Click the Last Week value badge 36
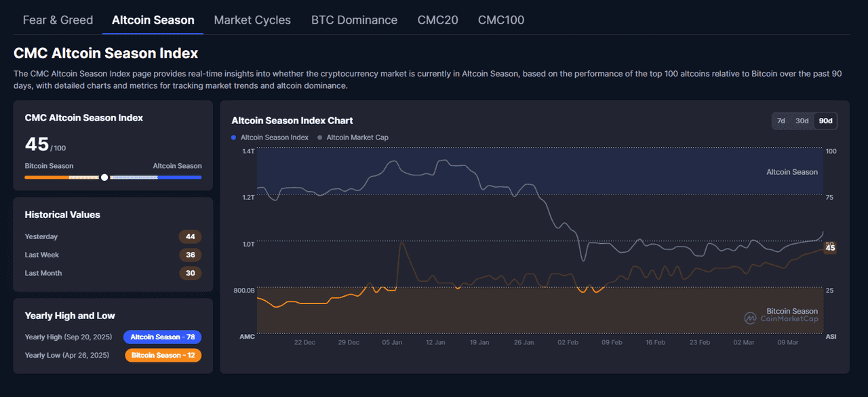The height and width of the screenshot is (397, 868). point(191,255)
